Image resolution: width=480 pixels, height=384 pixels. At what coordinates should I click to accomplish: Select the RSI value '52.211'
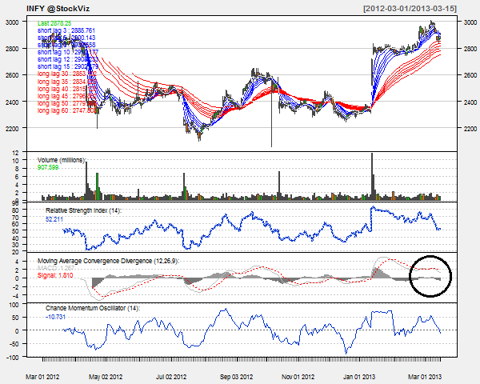coord(54,219)
